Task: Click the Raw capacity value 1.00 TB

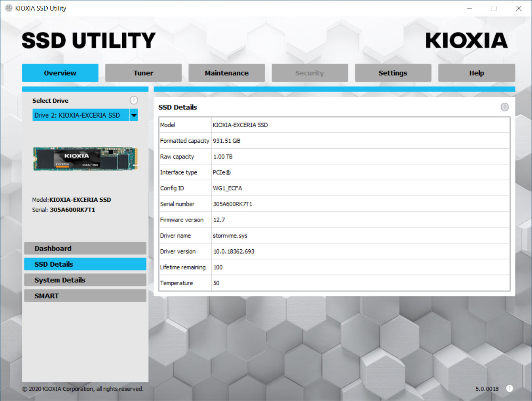Action: (223, 157)
